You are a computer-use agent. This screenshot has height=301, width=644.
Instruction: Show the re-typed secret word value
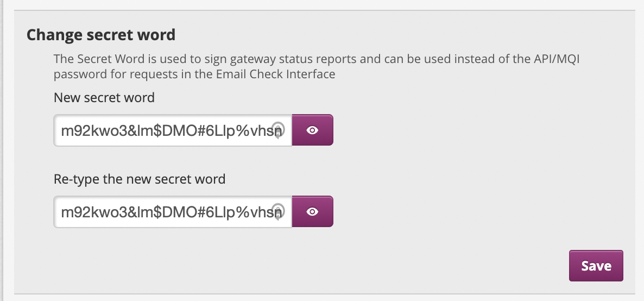coord(312,211)
